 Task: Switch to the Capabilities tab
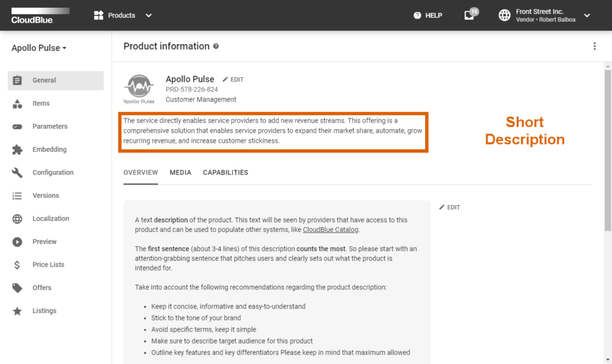coord(225,173)
